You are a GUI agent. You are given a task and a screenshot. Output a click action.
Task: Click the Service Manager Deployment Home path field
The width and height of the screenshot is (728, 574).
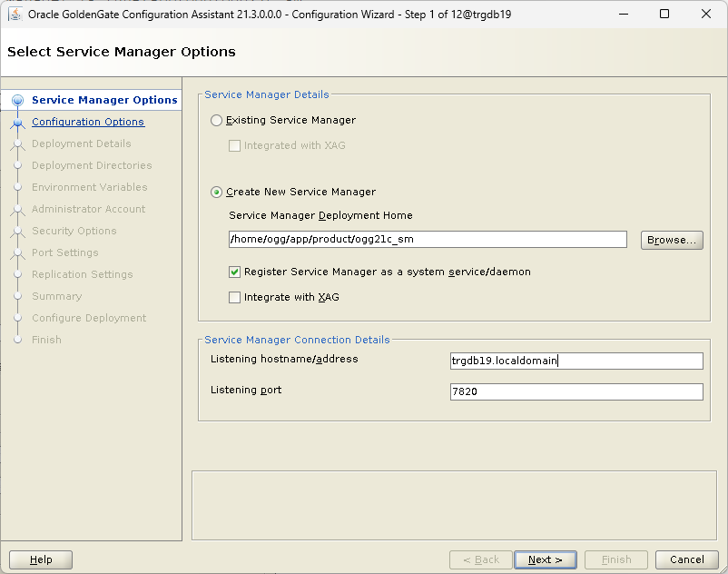[x=428, y=239]
